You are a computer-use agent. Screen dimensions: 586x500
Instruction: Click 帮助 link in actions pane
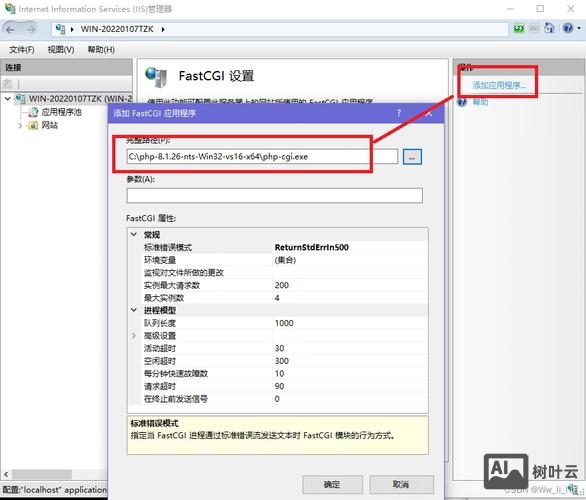tap(480, 102)
